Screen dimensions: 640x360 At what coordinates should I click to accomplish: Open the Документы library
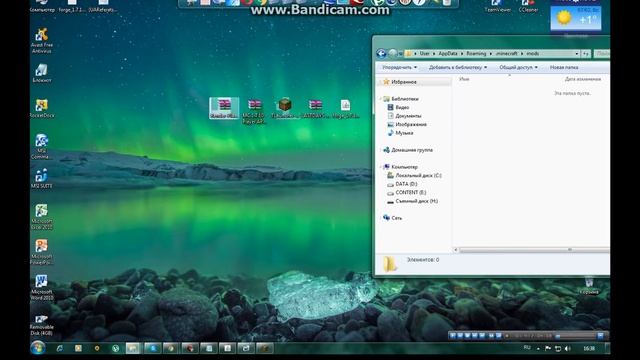[408, 116]
